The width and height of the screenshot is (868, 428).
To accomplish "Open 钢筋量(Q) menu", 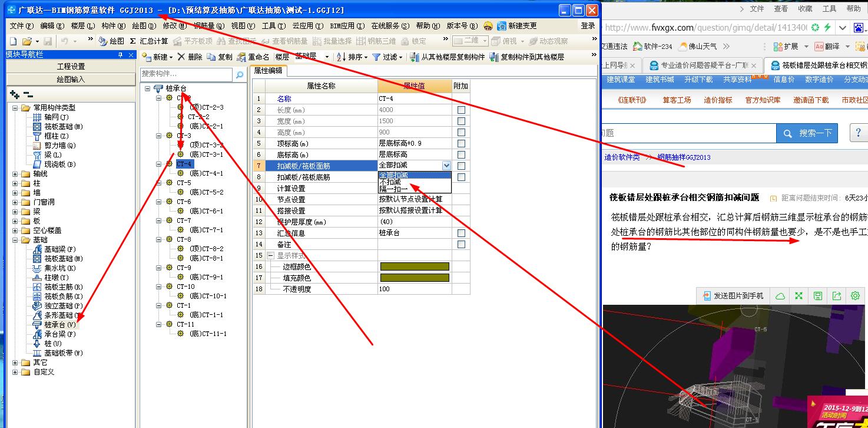I will point(209,26).
